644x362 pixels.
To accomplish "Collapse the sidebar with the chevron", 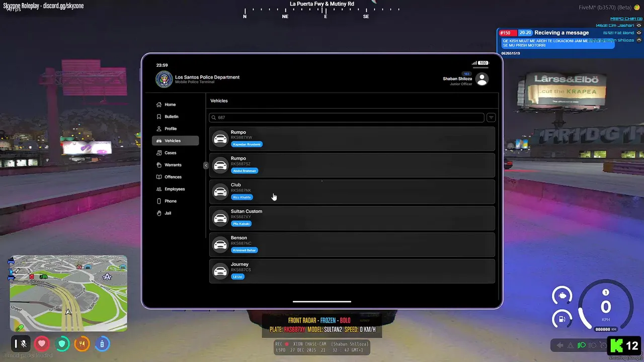I will [x=206, y=165].
